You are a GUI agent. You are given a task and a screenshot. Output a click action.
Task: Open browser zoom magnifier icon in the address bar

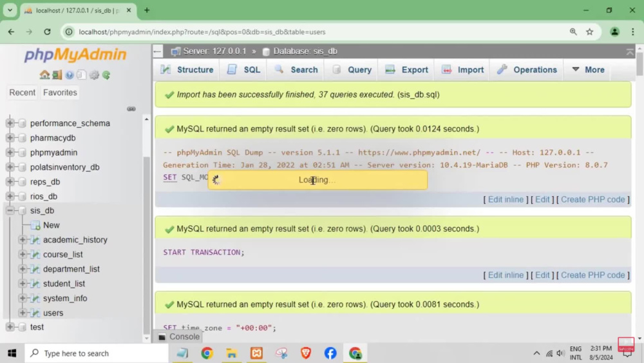coord(573,32)
